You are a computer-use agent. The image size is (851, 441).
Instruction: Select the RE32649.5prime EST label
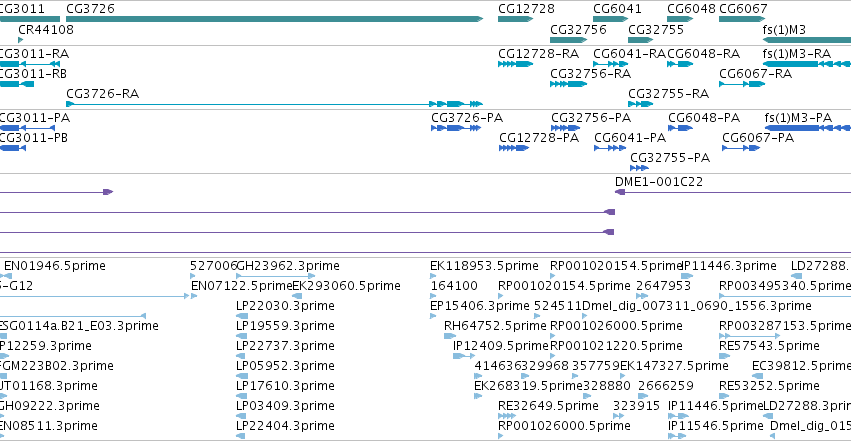tap(548, 406)
